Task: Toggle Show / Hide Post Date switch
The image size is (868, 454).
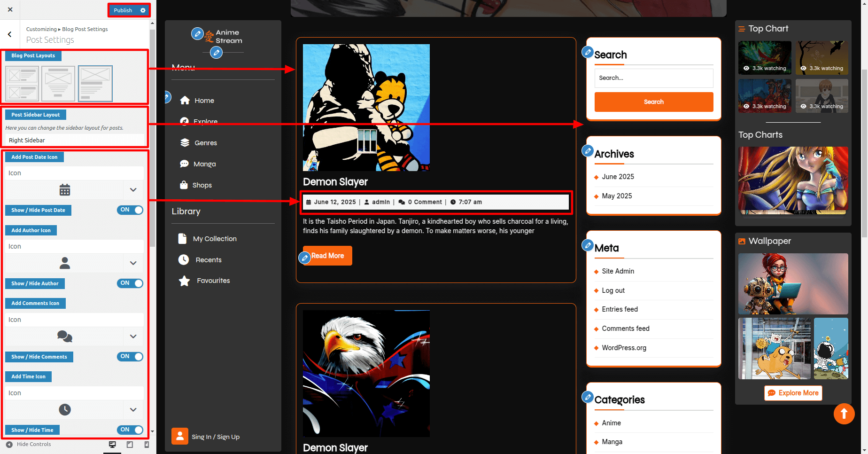Action: point(130,210)
